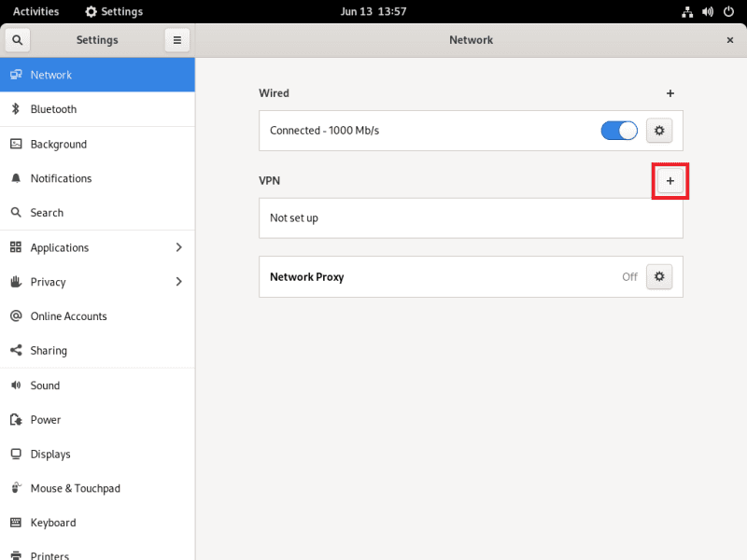Open Wired connection gear settings
The height and width of the screenshot is (560, 747).
[659, 131]
